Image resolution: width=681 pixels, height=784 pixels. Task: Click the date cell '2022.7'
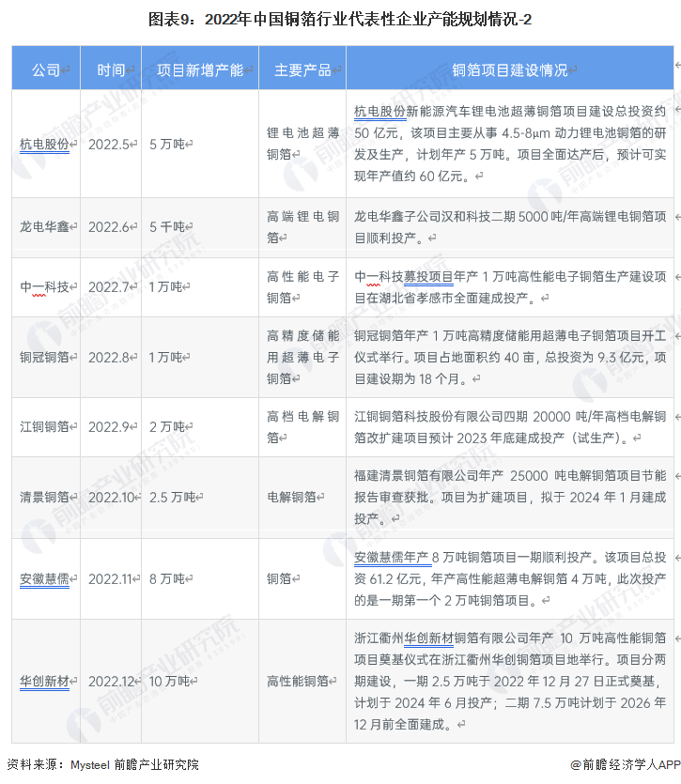point(109,287)
